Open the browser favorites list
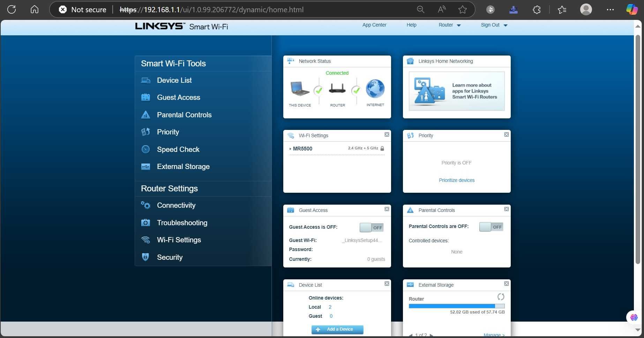 pyautogui.click(x=562, y=9)
